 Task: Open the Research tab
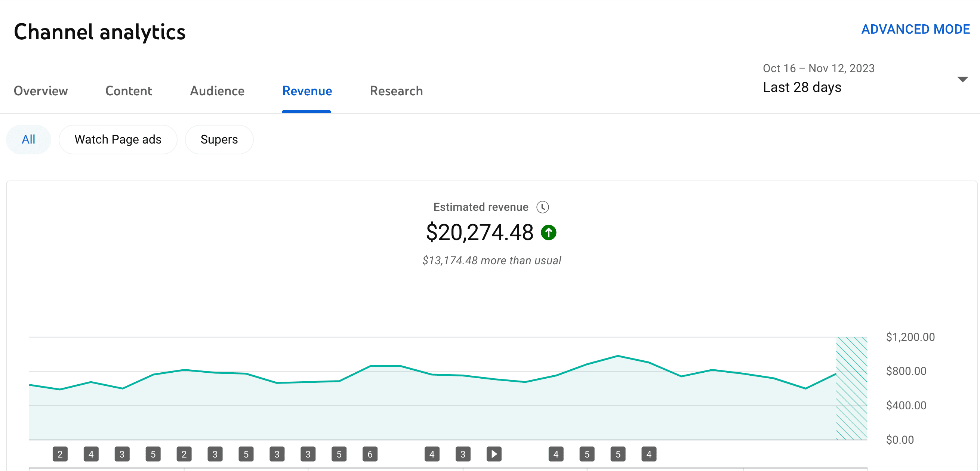tap(396, 91)
